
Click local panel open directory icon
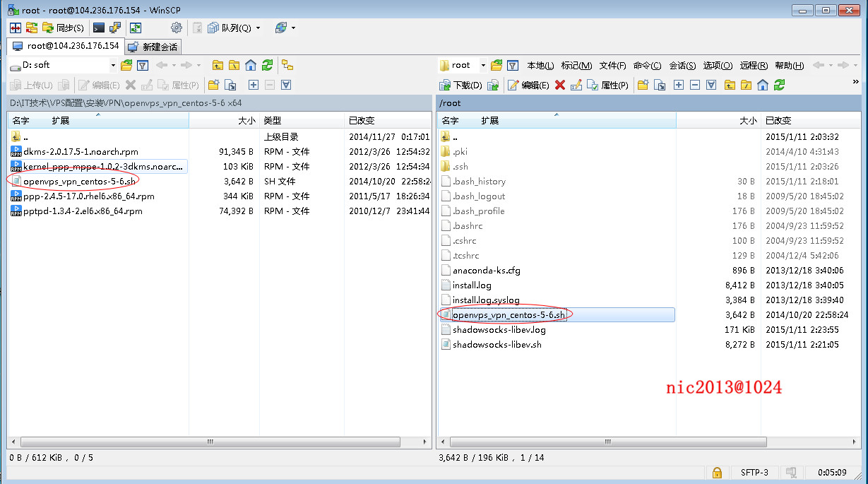point(126,65)
